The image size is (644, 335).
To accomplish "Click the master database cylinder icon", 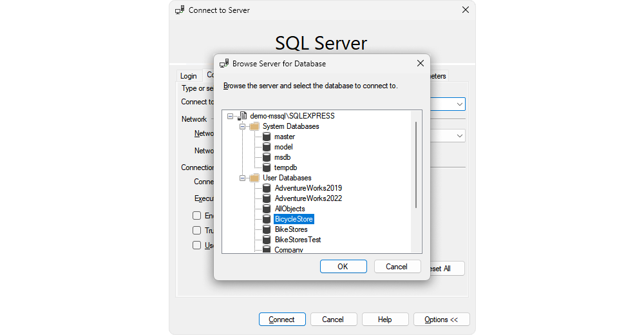I will pyautogui.click(x=267, y=137).
